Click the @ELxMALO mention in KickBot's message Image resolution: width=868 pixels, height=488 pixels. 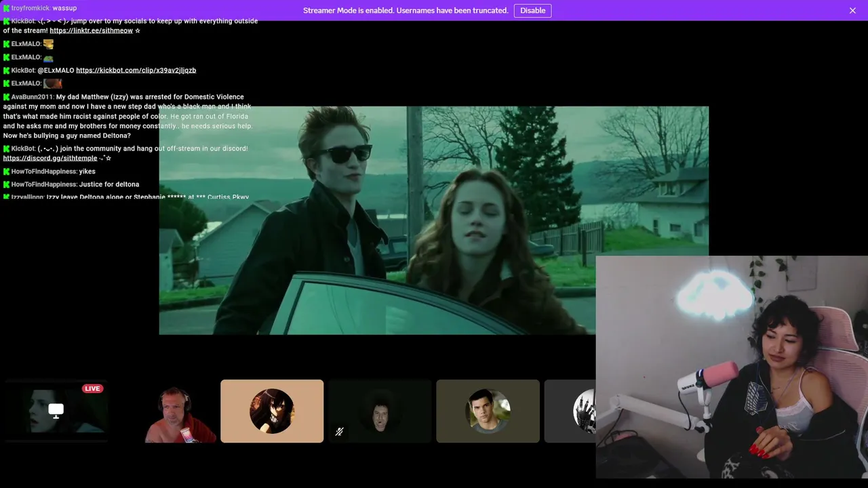56,70
